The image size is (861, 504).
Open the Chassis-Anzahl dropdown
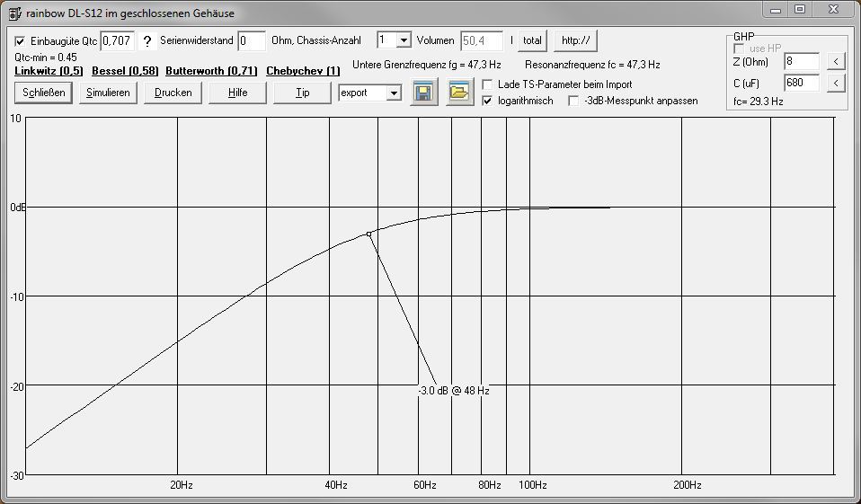(x=404, y=40)
